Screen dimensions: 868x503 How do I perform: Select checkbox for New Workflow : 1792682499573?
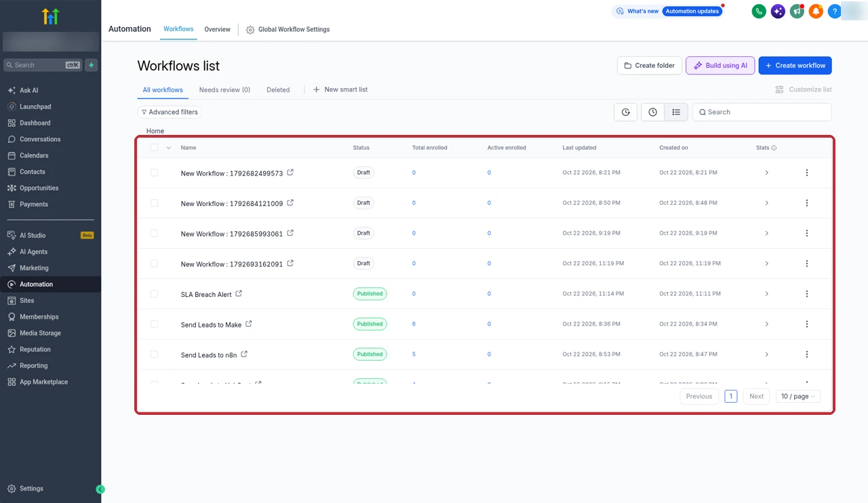154,173
